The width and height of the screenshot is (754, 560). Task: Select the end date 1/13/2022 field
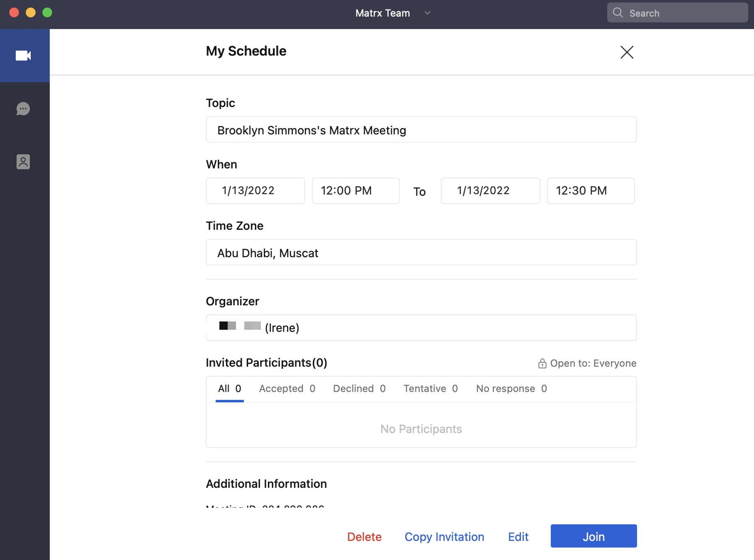pos(490,191)
